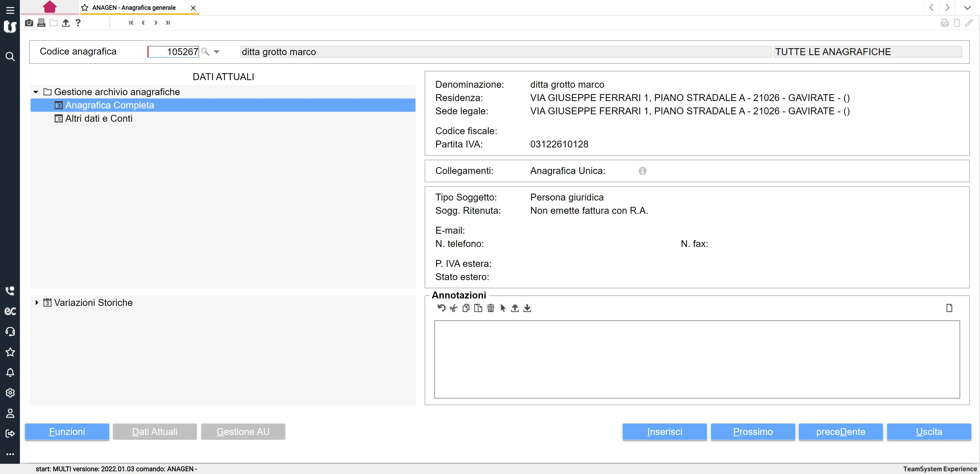Open the notifications bell in sidebar
Image resolution: width=980 pixels, height=474 pixels.
point(10,372)
